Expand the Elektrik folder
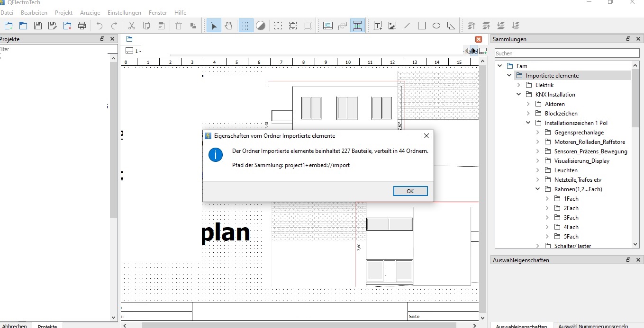This screenshot has height=328, width=644. (519, 85)
